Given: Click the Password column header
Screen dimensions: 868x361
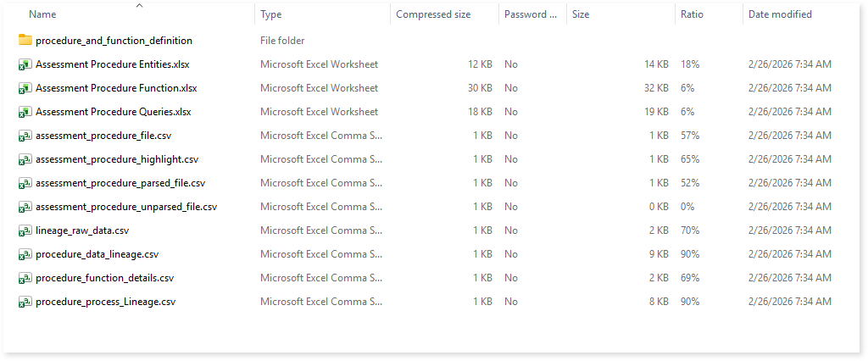Looking at the screenshot, I should tap(531, 14).
